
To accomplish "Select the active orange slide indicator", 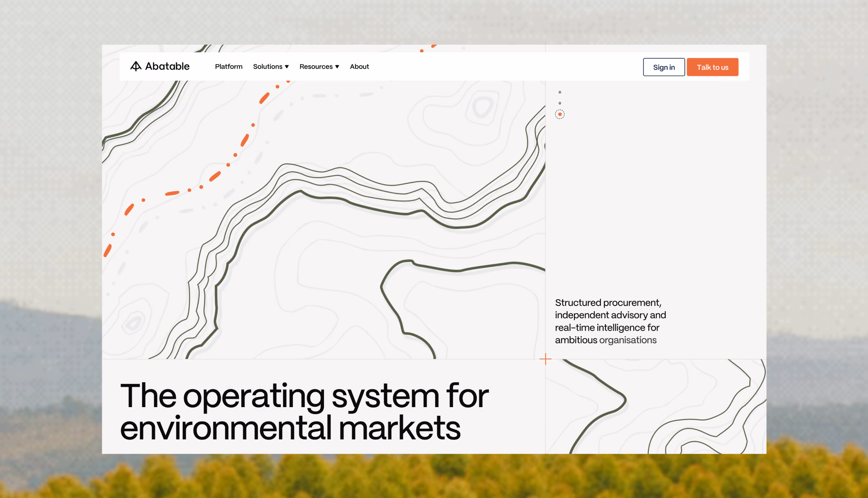I will 560,114.
